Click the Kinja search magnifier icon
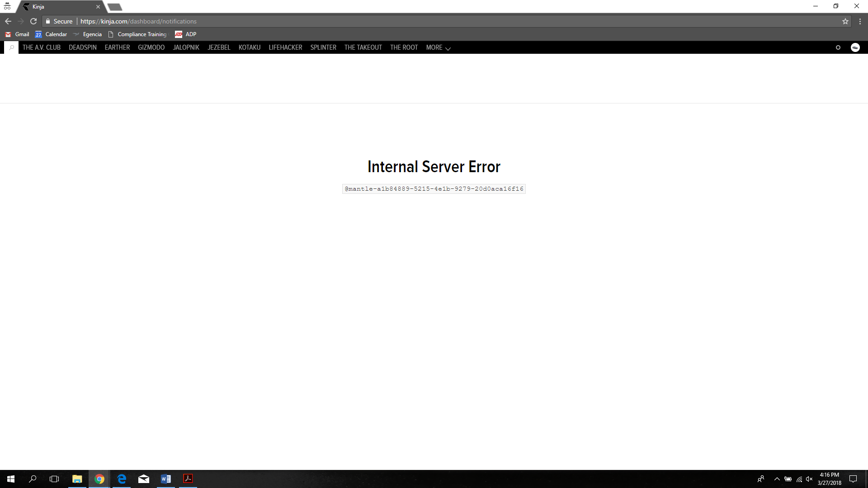This screenshot has height=488, width=868. (12, 47)
